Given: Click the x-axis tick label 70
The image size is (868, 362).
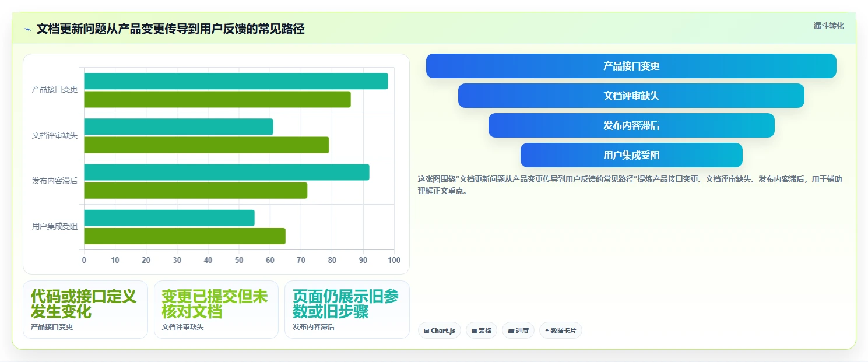Looking at the screenshot, I should pos(301,260).
